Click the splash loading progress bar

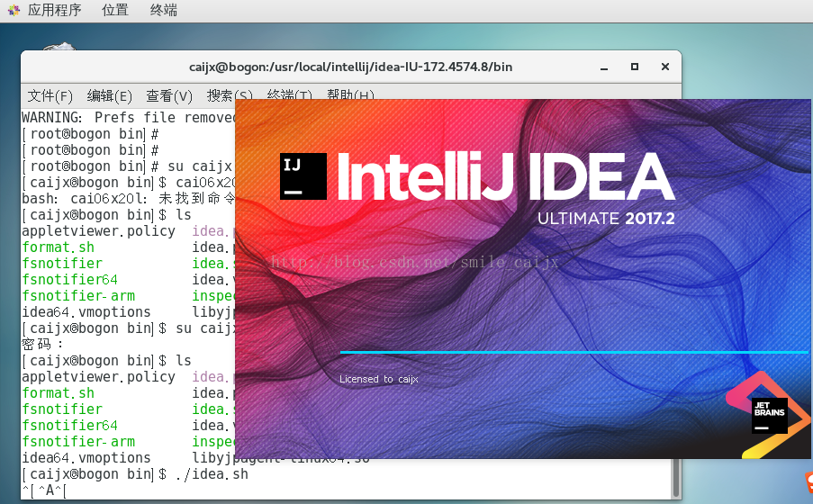(x=574, y=353)
